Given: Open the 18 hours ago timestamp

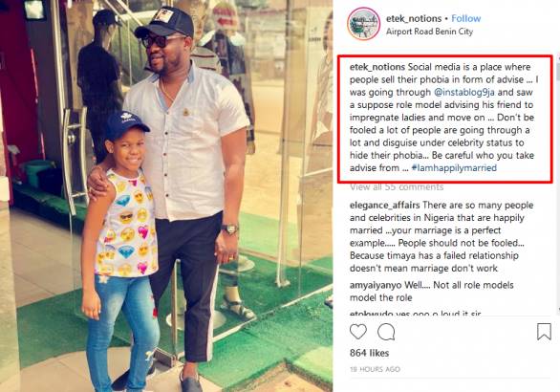Looking at the screenshot, I should 375,369.
